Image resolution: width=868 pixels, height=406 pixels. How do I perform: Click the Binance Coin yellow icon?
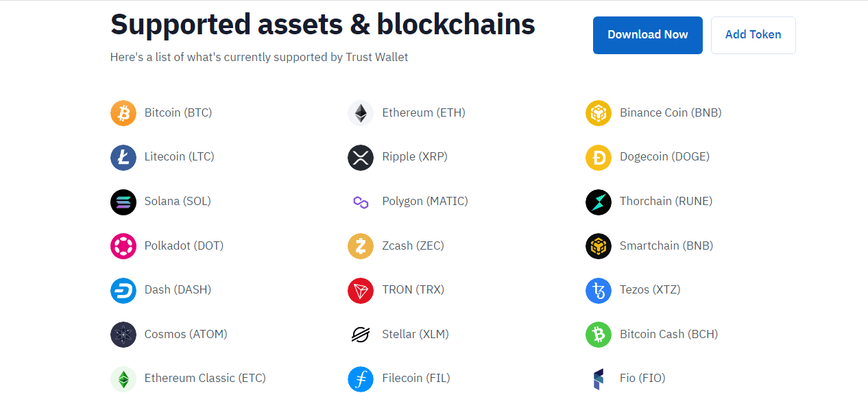point(599,113)
